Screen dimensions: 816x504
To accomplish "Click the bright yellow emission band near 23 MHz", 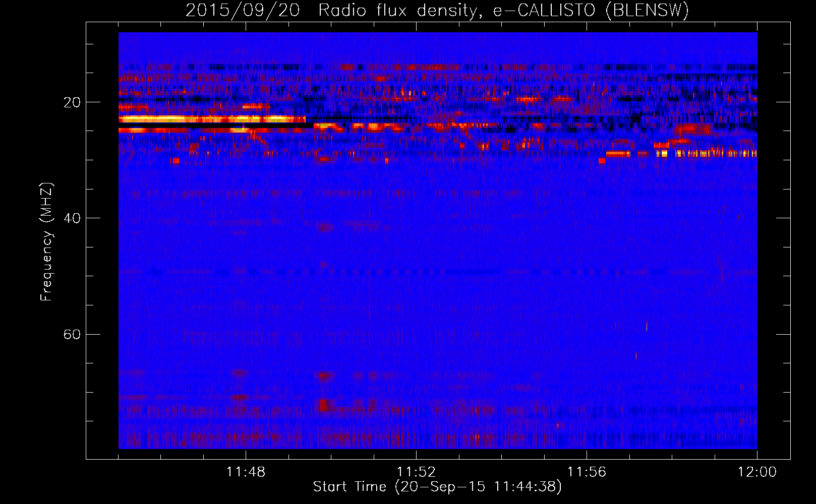I will coord(212,119).
